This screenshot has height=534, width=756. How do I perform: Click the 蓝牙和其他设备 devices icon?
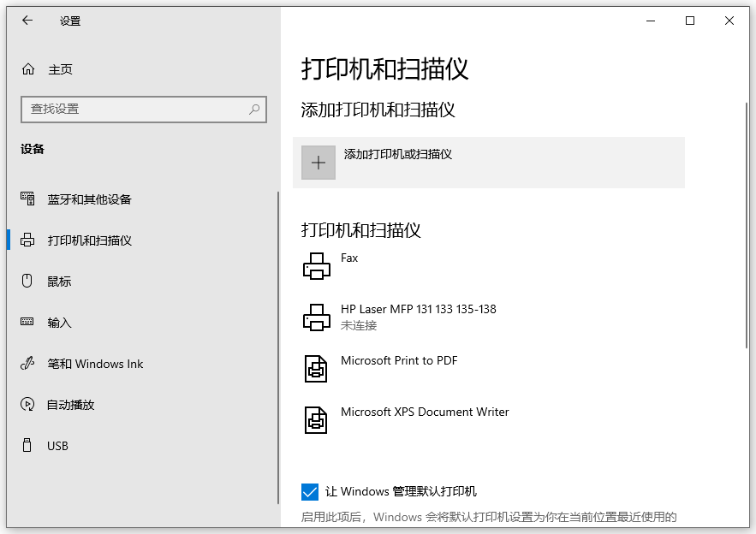27,199
